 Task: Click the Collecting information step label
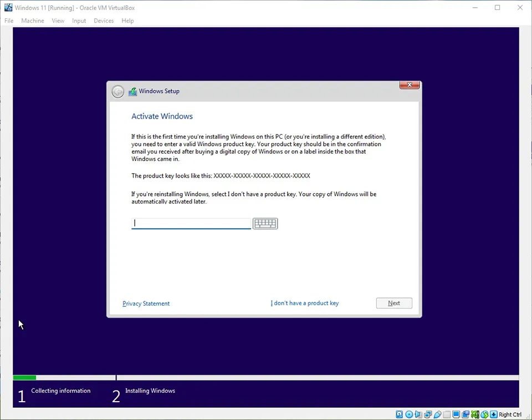(61, 391)
